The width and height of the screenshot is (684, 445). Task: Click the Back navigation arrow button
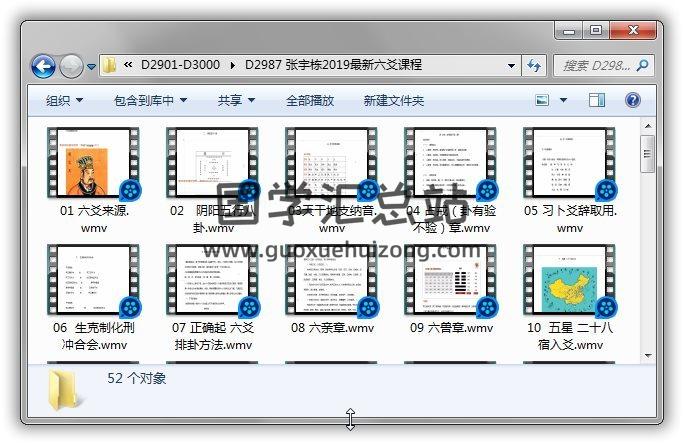point(44,66)
